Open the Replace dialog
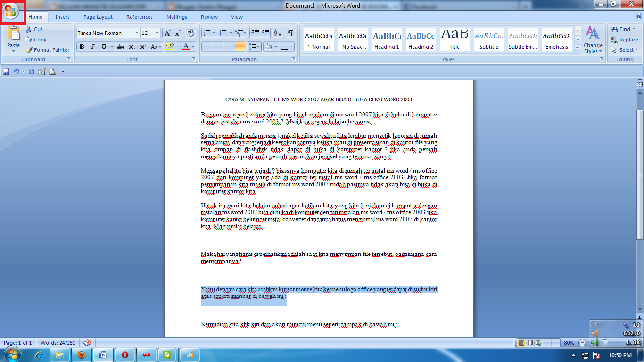The height and width of the screenshot is (362, 644). click(624, 40)
